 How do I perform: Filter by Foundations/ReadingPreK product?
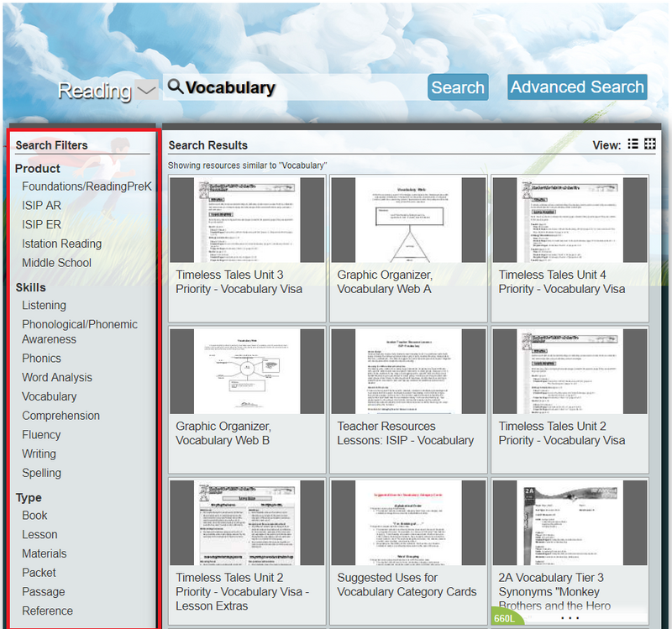click(87, 186)
